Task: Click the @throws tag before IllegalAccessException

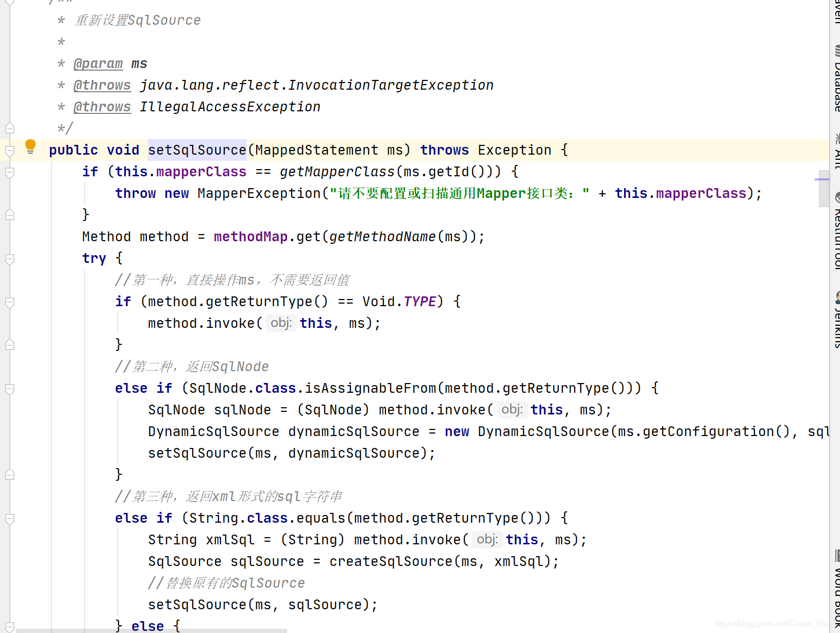Action: [x=102, y=107]
